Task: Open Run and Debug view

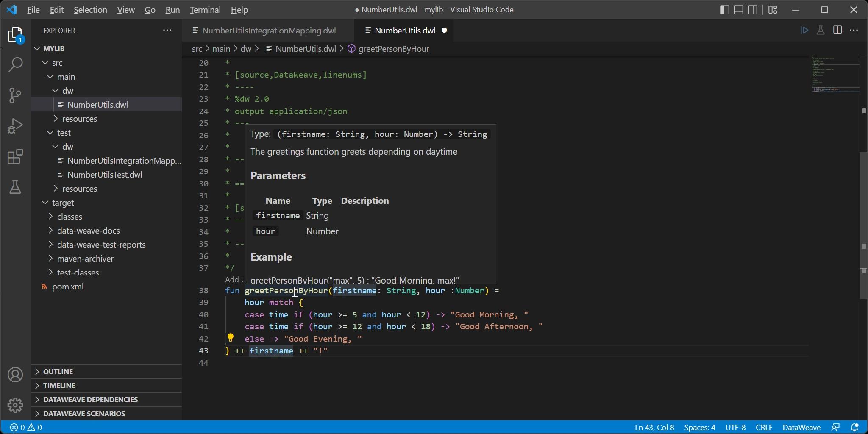Action: coord(15,126)
